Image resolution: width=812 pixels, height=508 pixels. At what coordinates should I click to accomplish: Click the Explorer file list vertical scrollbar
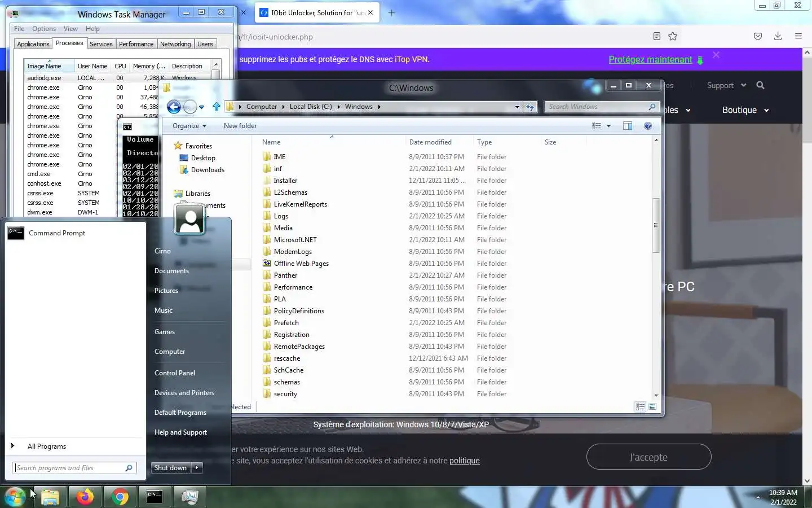tap(656, 226)
